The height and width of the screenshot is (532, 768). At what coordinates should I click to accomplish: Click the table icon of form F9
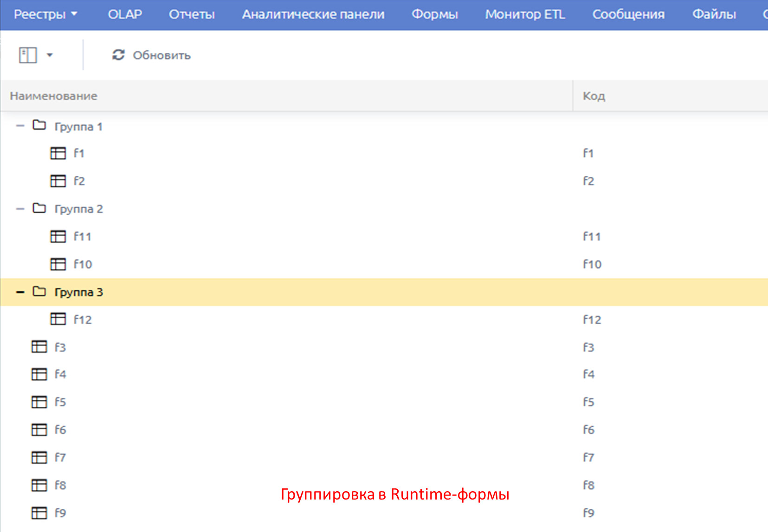pos(39,513)
